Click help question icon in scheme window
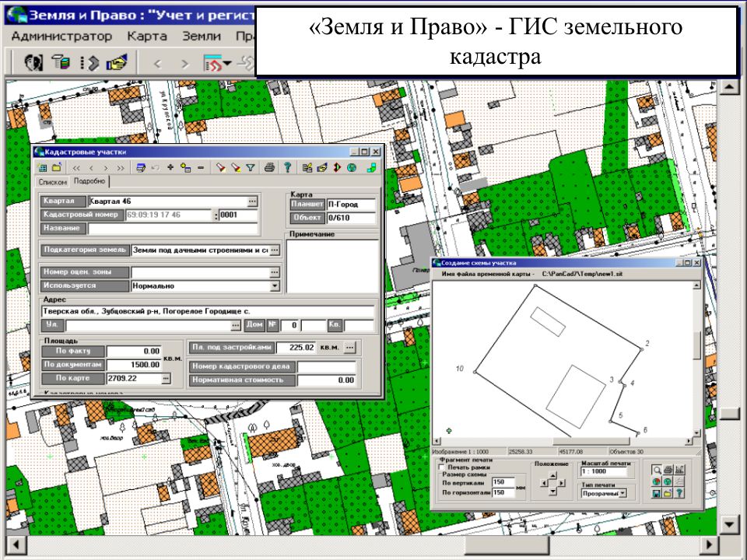 tap(680, 494)
